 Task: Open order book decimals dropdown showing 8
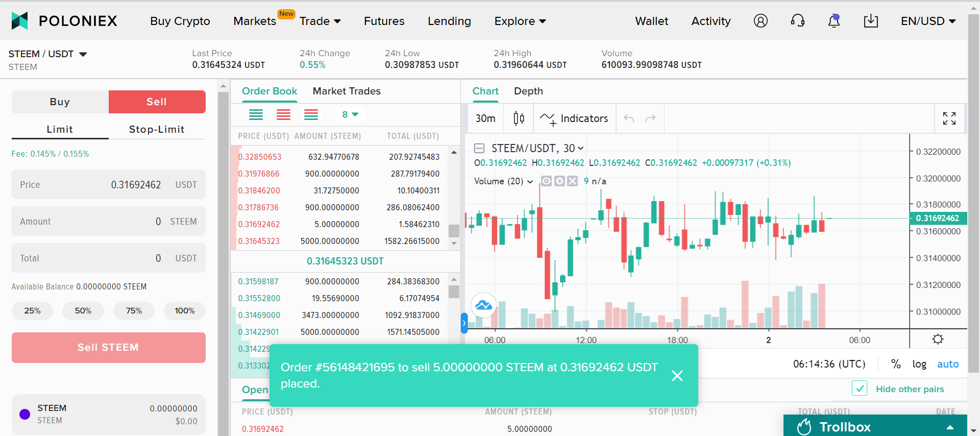[350, 114]
